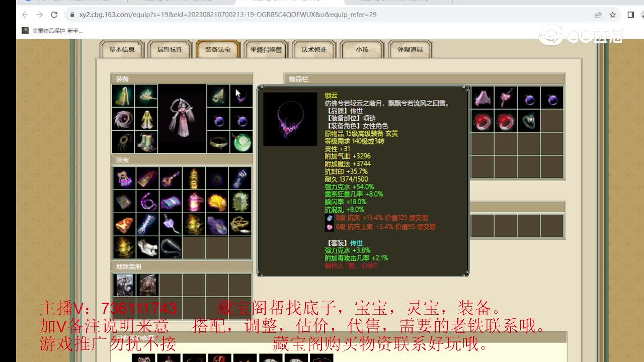The height and width of the screenshot is (362, 644).
Task: Select the left purple ring in equipment panel
Action: tap(218, 119)
